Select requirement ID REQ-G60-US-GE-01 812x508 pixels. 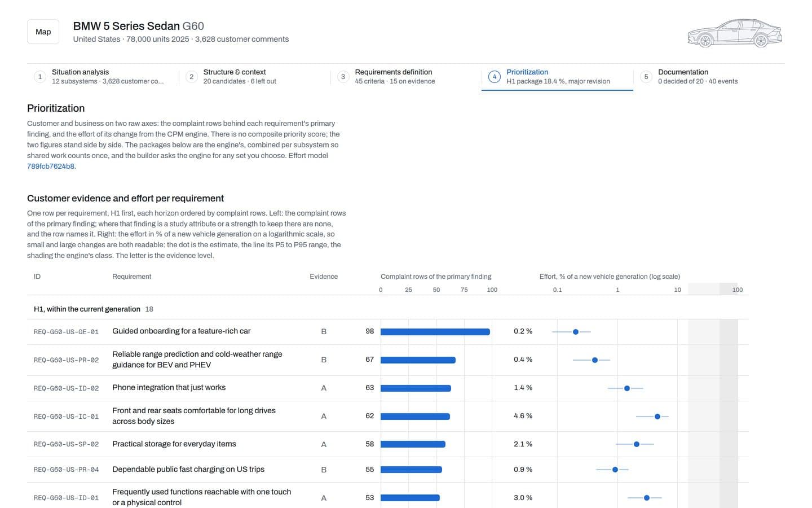pos(66,332)
